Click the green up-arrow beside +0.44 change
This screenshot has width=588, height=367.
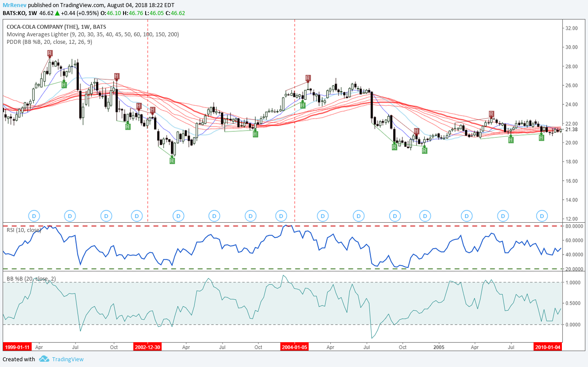(x=57, y=13)
